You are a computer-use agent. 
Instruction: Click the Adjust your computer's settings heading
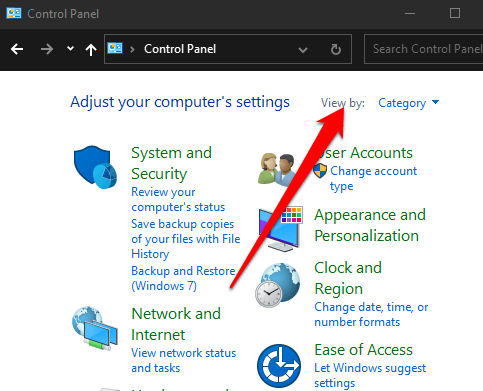(180, 102)
